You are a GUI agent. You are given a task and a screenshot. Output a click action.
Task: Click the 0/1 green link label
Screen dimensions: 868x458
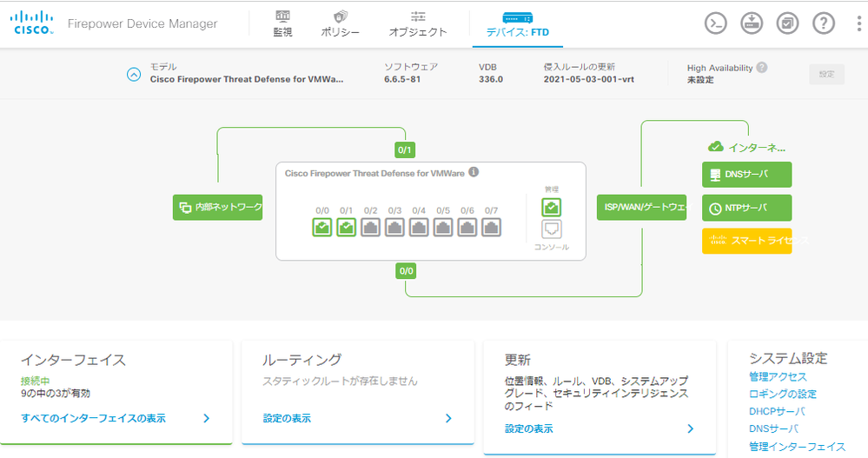coord(405,149)
